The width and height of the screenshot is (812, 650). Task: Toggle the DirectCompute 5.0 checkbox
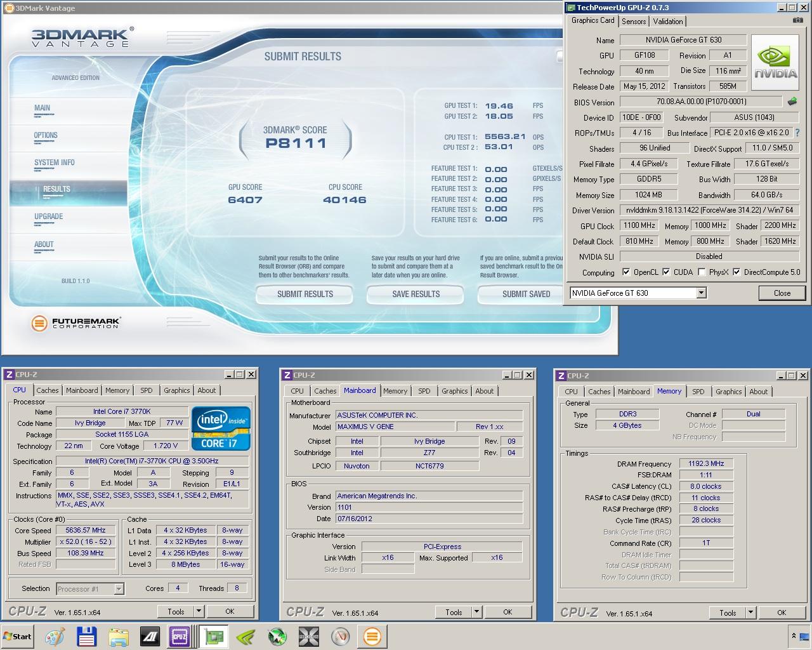737,272
